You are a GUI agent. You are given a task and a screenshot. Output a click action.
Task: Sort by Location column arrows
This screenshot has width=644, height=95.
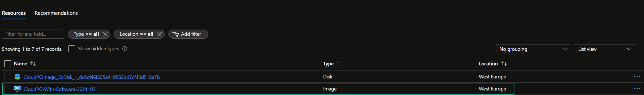coord(504,64)
